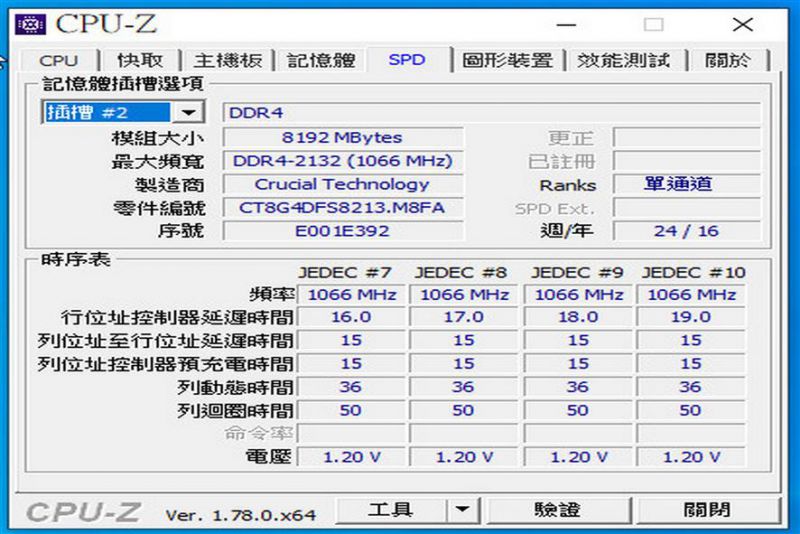Click the 18.0 CAS latency value
The width and height of the screenshot is (800, 534).
[578, 317]
